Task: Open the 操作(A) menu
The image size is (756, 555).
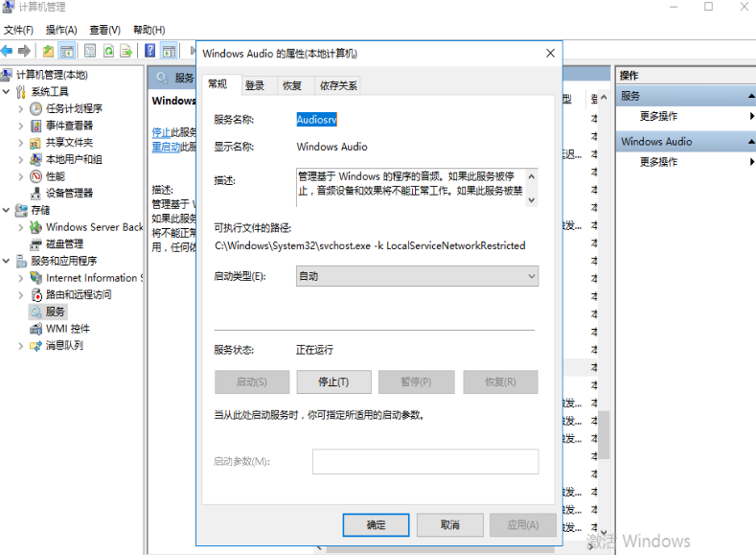Action: tap(61, 30)
